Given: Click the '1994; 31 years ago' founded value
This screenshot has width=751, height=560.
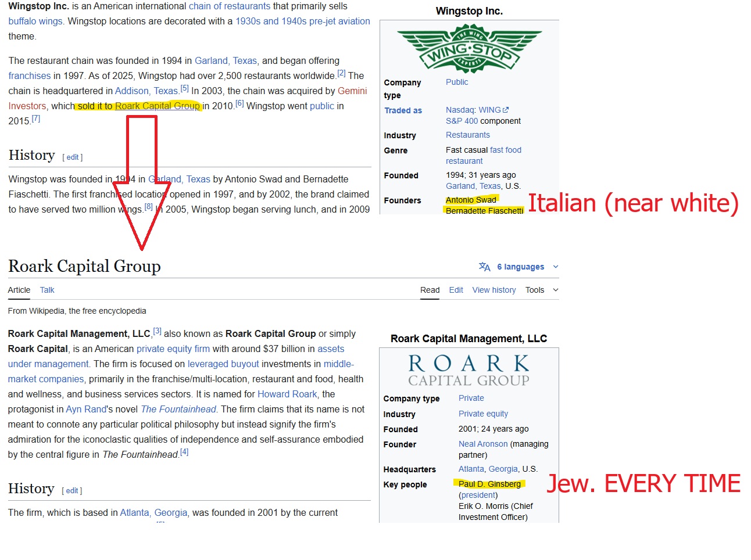Looking at the screenshot, I should coord(481,175).
